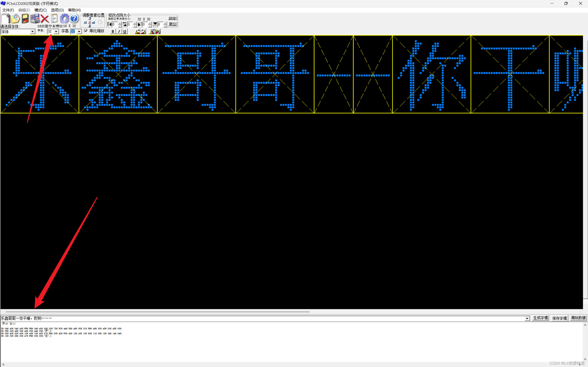The width and height of the screenshot is (588, 367).
Task: Rotate character 90 degrees clockwise
Action: coord(144,31)
